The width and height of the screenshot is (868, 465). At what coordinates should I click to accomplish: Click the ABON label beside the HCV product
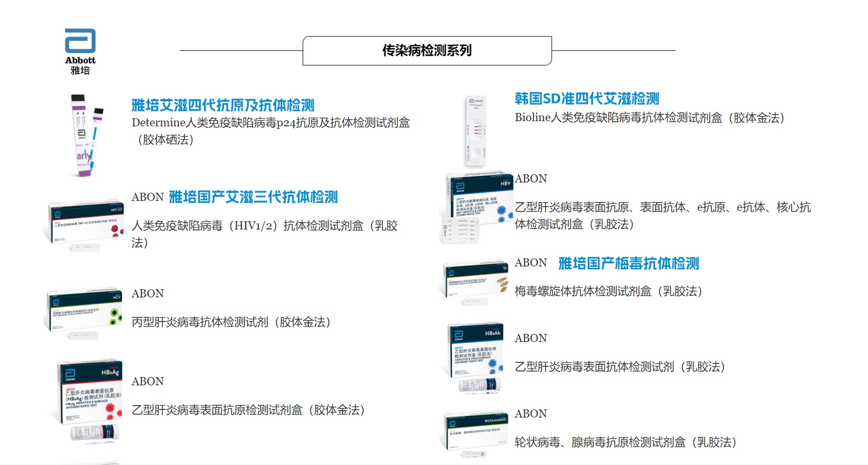click(x=148, y=294)
